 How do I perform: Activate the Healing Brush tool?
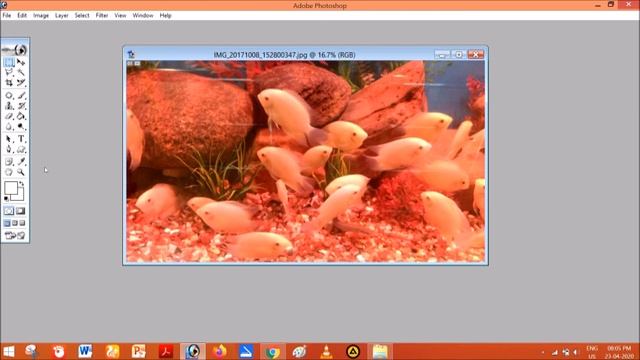tap(9, 96)
